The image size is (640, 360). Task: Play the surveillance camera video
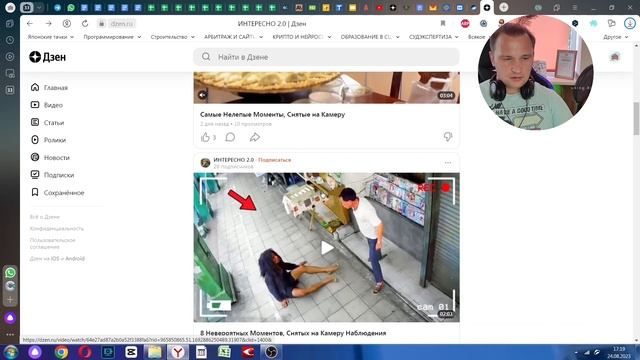pos(327,248)
